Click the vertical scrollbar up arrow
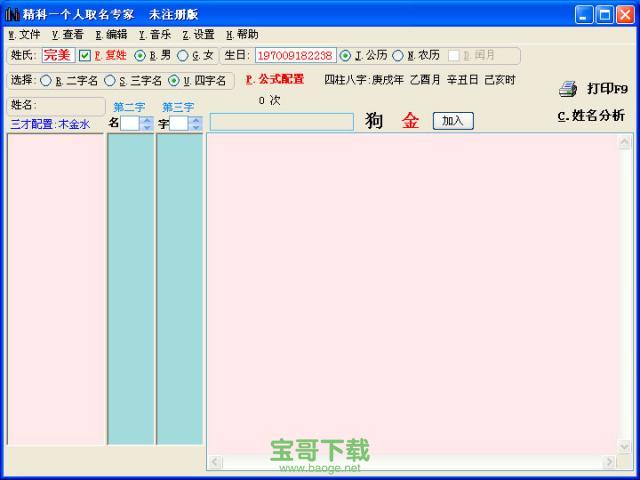640x480 pixels. coord(624,143)
